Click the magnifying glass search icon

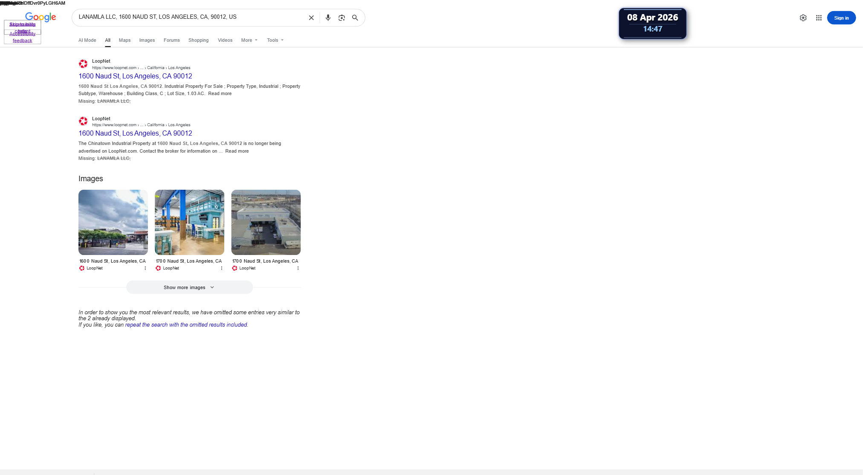pos(355,18)
